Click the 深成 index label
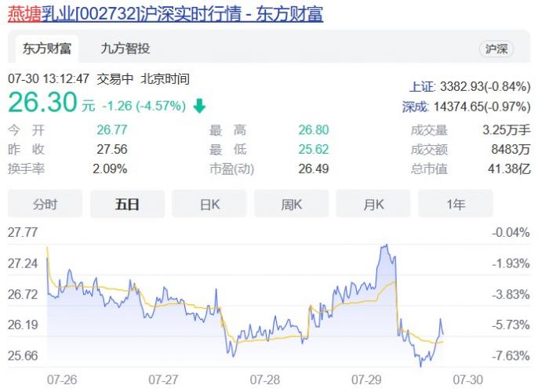Image resolution: width=549 pixels, height=392 pixels. 415,107
